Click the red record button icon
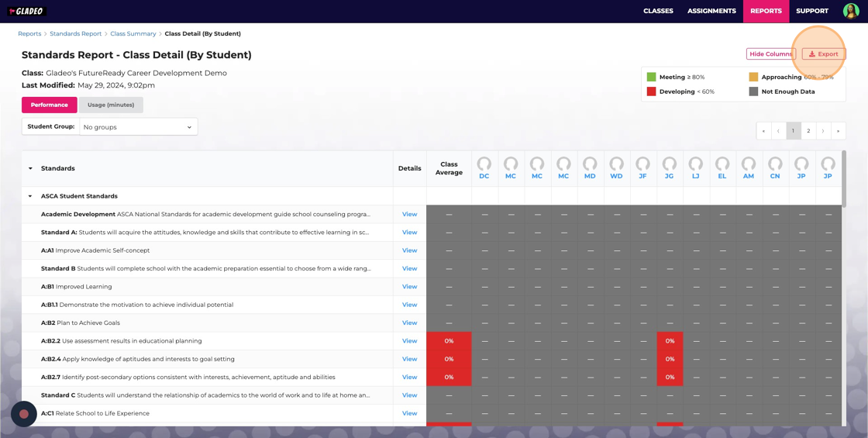 [x=24, y=414]
